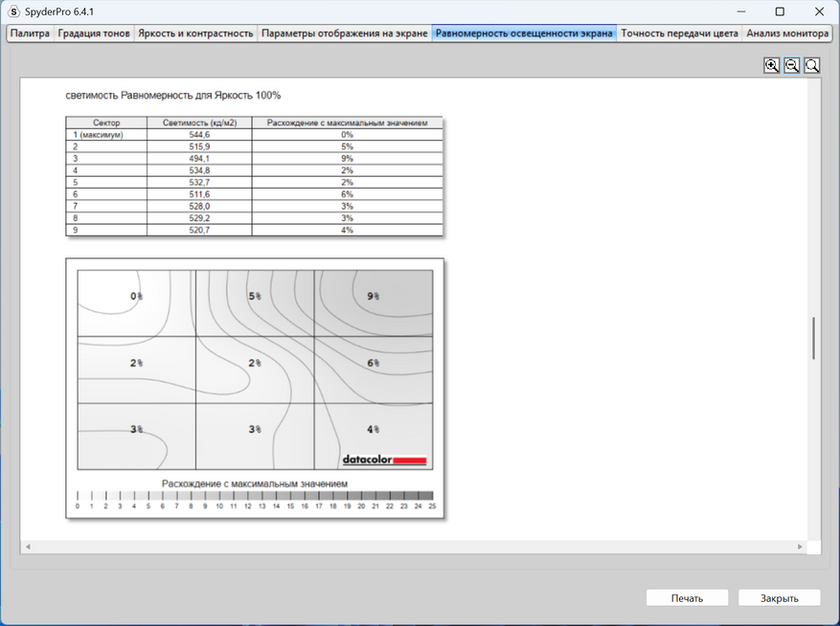Switch to the Точность передачи цвета tab
This screenshot has height=626, width=840.
(679, 34)
